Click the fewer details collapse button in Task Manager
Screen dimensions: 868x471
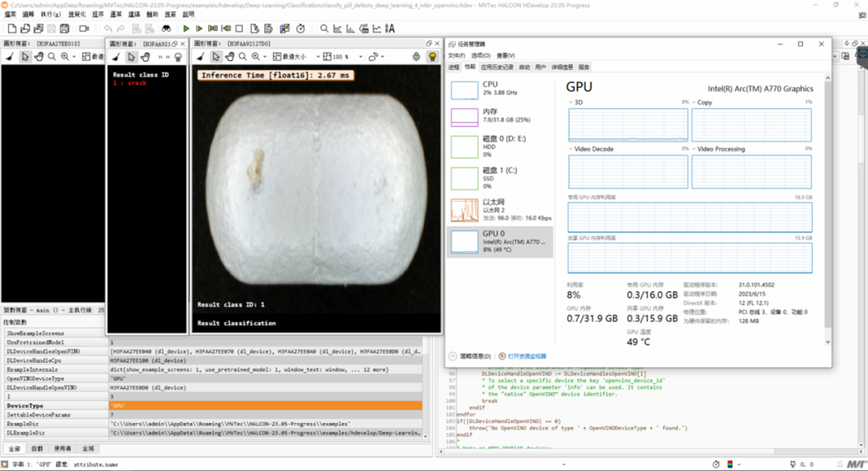click(470, 356)
